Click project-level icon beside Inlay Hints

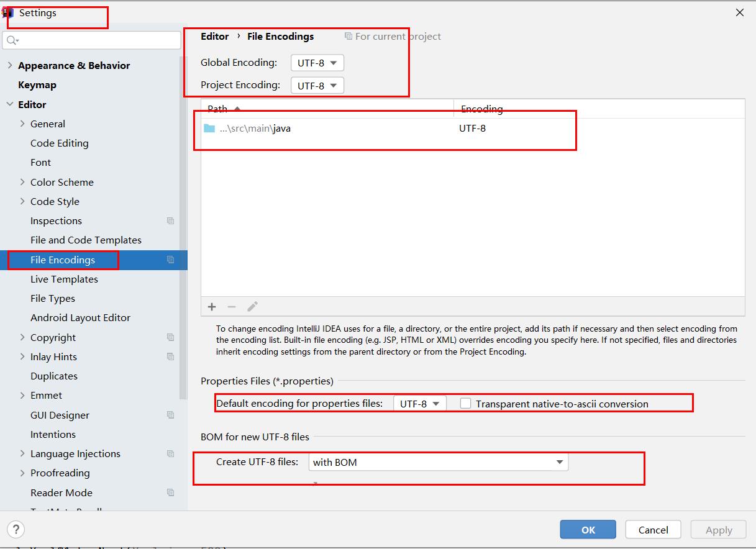tap(170, 356)
